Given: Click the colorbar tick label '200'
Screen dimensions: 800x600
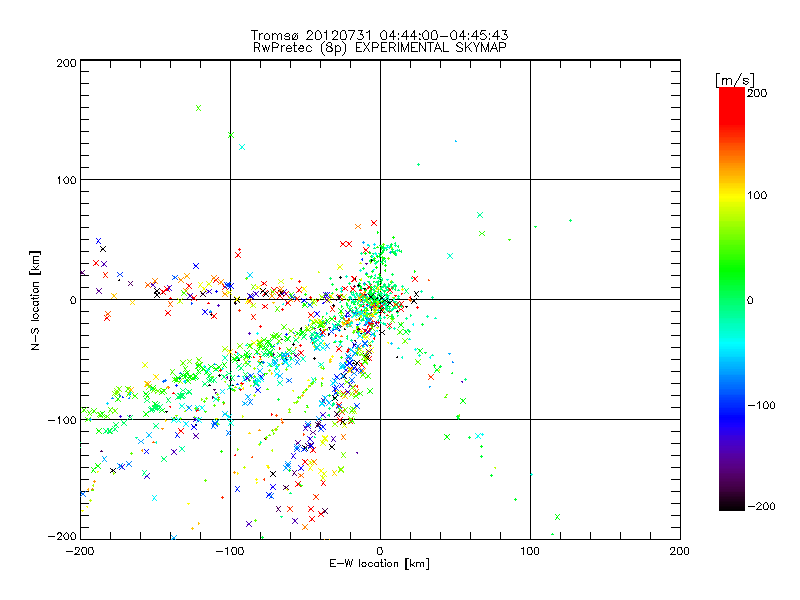Looking at the screenshot, I should (x=757, y=93).
